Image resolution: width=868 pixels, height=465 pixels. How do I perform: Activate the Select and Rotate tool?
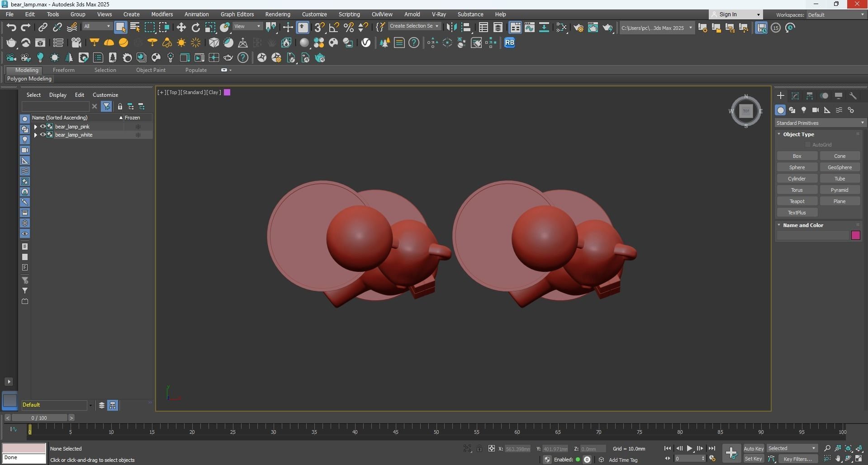click(196, 28)
